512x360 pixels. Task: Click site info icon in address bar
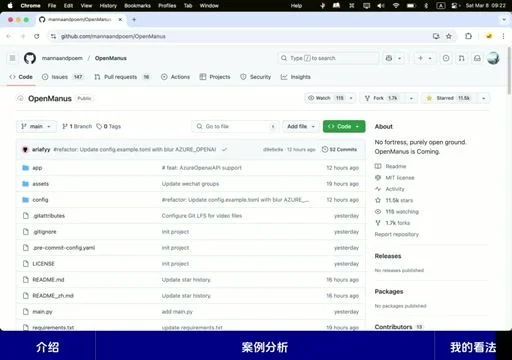click(53, 36)
